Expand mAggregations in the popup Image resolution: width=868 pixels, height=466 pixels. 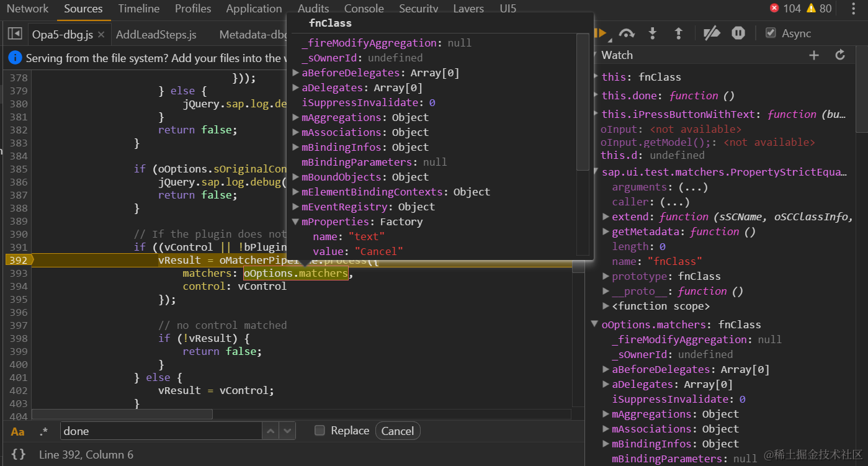click(x=296, y=117)
